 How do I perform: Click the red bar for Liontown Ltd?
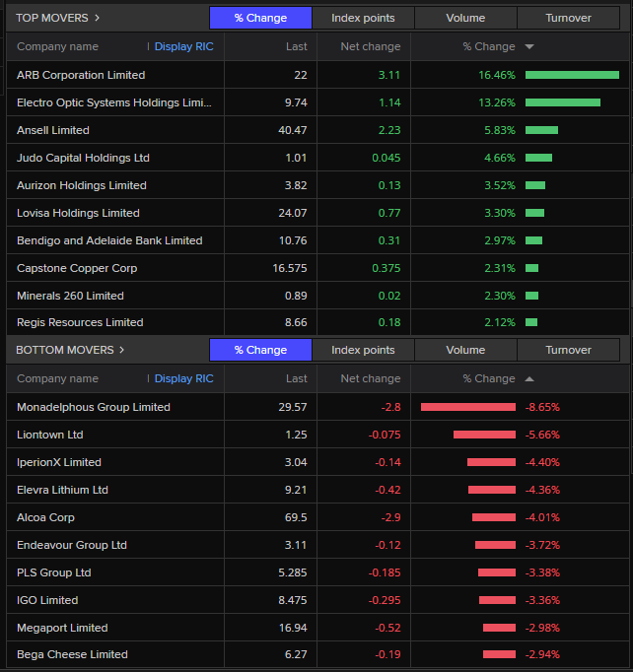point(485,435)
